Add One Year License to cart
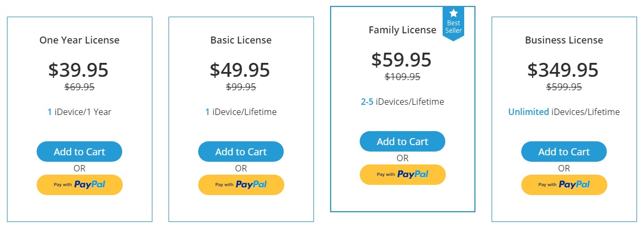This screenshot has width=644, height=230. [x=79, y=152]
